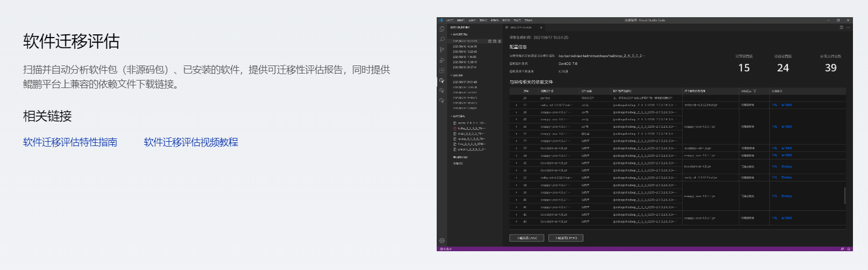
Task: Click the errors and warnings status bar icon
Action: [x=446, y=249]
